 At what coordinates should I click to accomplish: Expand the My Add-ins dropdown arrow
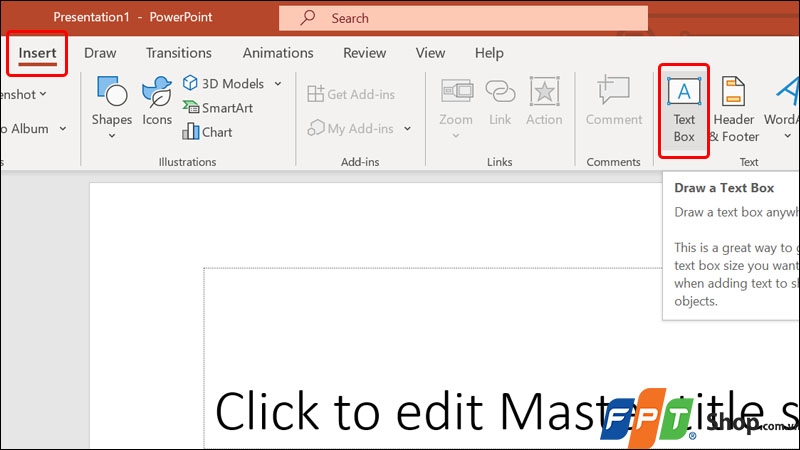tap(407, 129)
